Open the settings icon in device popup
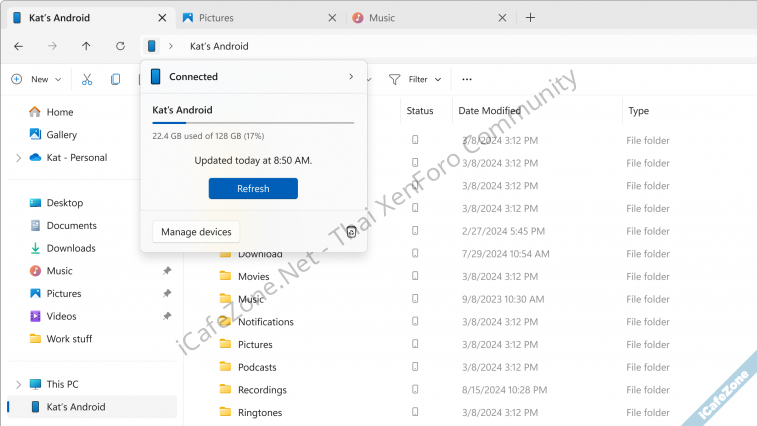Screen dimensions: 757x426 (x=351, y=232)
